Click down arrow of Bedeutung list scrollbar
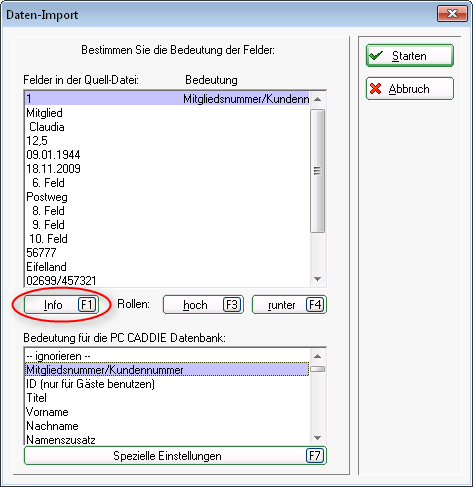This screenshot has height=487, width=473. (x=317, y=438)
